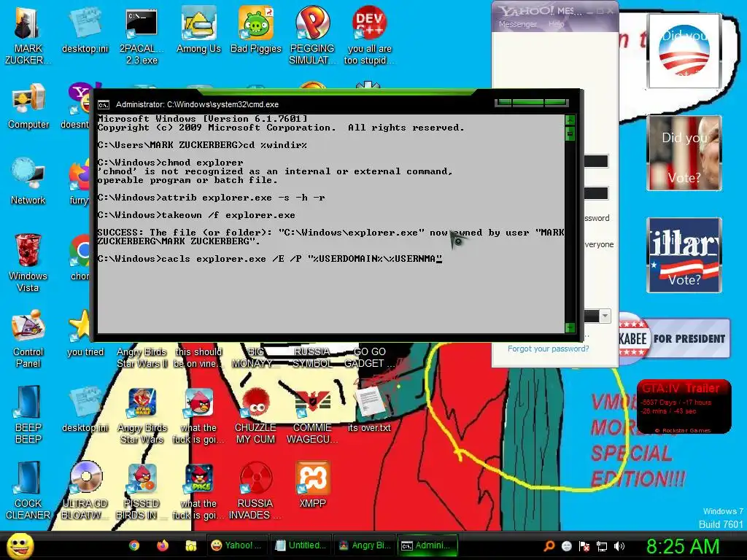Switch to the Yahoo! taskbar button

pos(237,545)
